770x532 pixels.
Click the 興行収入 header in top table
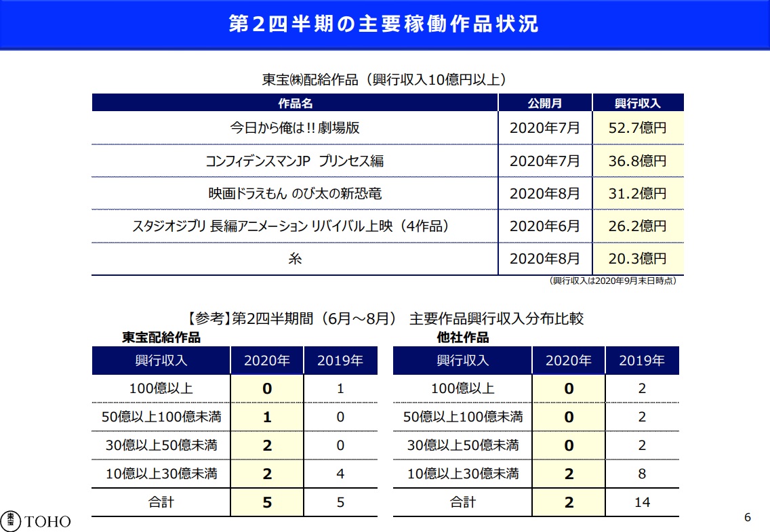point(637,103)
